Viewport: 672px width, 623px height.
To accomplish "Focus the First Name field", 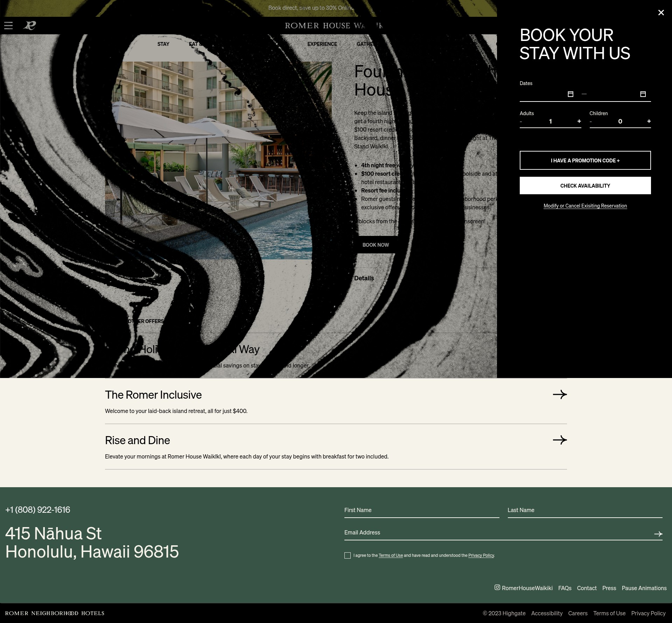I will point(422,510).
